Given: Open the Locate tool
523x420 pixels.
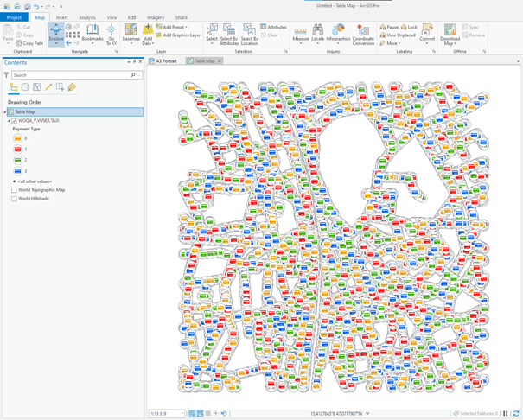Looking at the screenshot, I should [x=318, y=33].
